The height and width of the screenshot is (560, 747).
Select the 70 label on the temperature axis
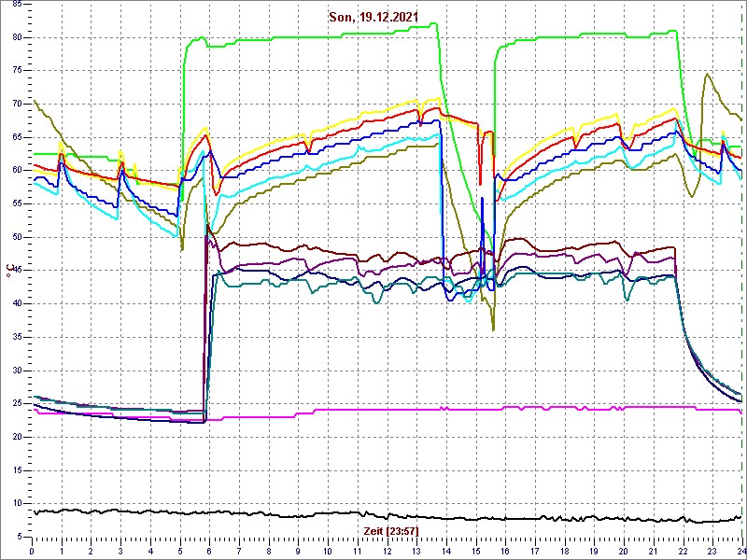(17, 105)
